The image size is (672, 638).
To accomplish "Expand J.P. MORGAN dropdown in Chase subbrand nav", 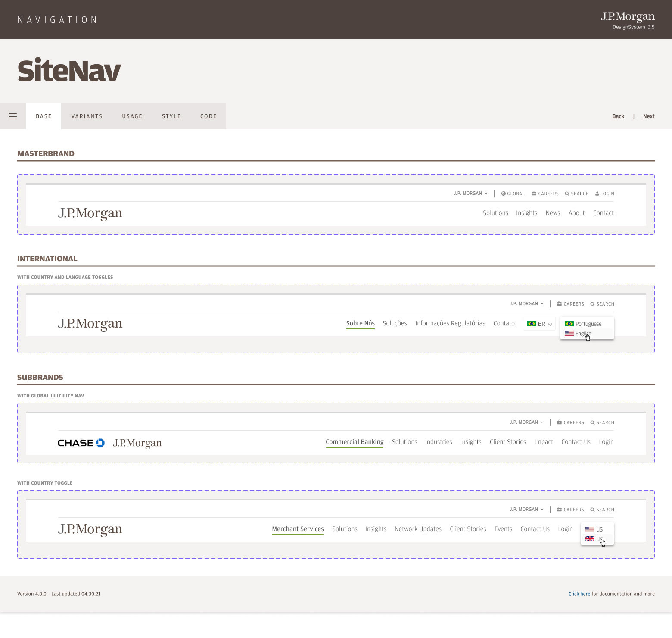I will click(527, 422).
